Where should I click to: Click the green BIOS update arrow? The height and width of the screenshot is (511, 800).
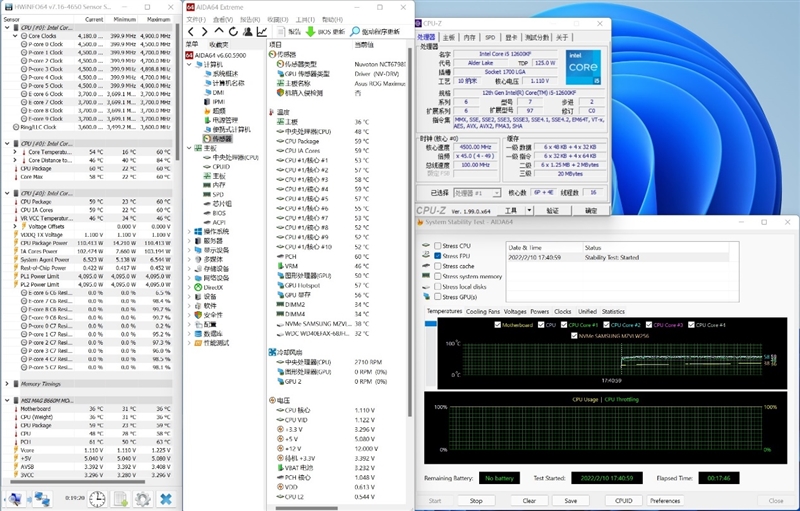pyautogui.click(x=310, y=32)
